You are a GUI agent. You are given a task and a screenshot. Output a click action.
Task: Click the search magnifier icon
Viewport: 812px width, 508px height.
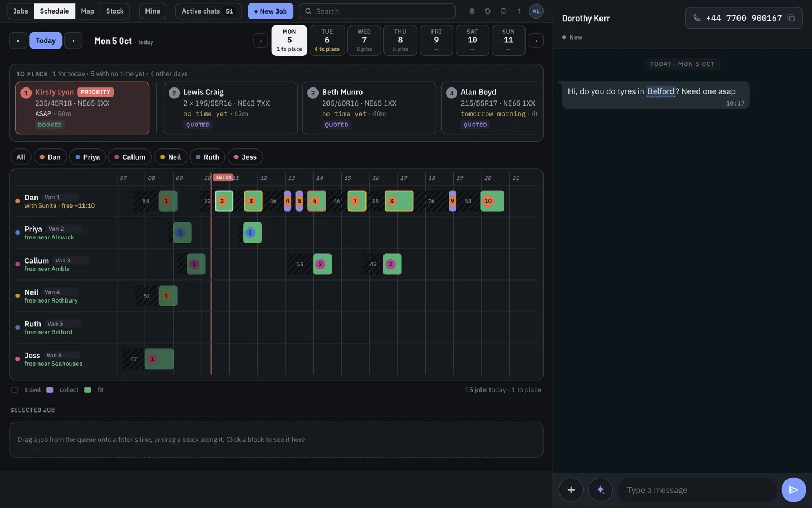(308, 11)
